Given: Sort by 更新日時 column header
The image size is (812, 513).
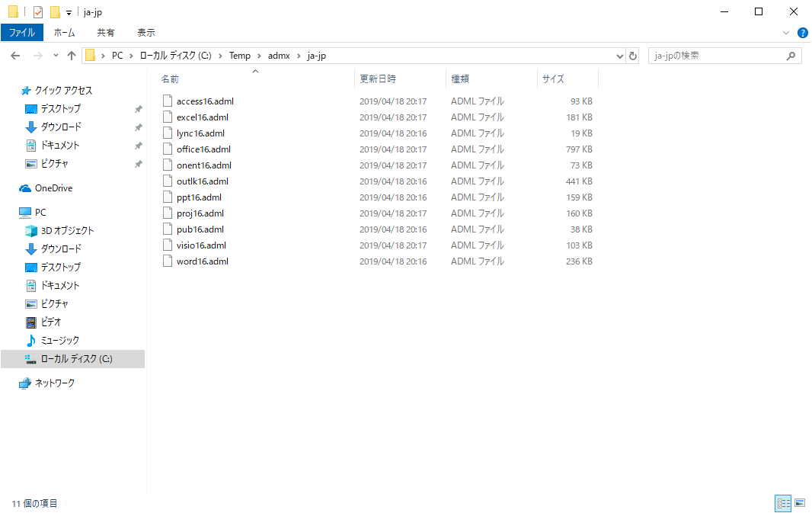Looking at the screenshot, I should 378,79.
